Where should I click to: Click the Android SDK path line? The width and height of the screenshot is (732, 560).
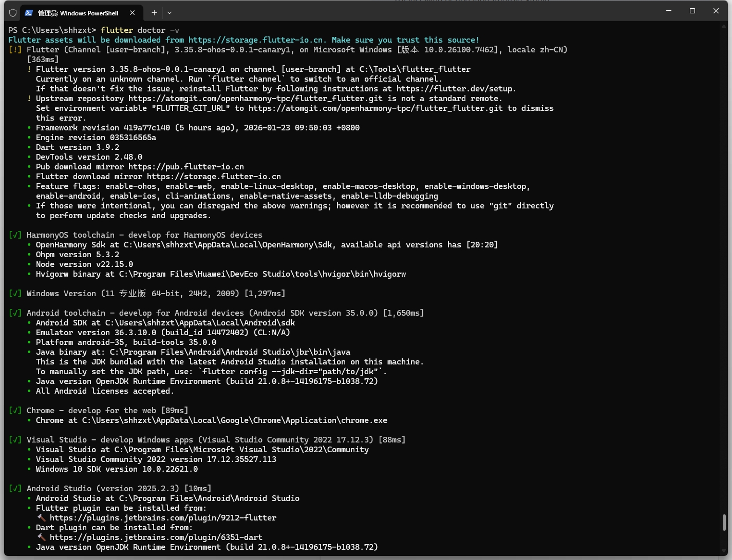coord(165,323)
